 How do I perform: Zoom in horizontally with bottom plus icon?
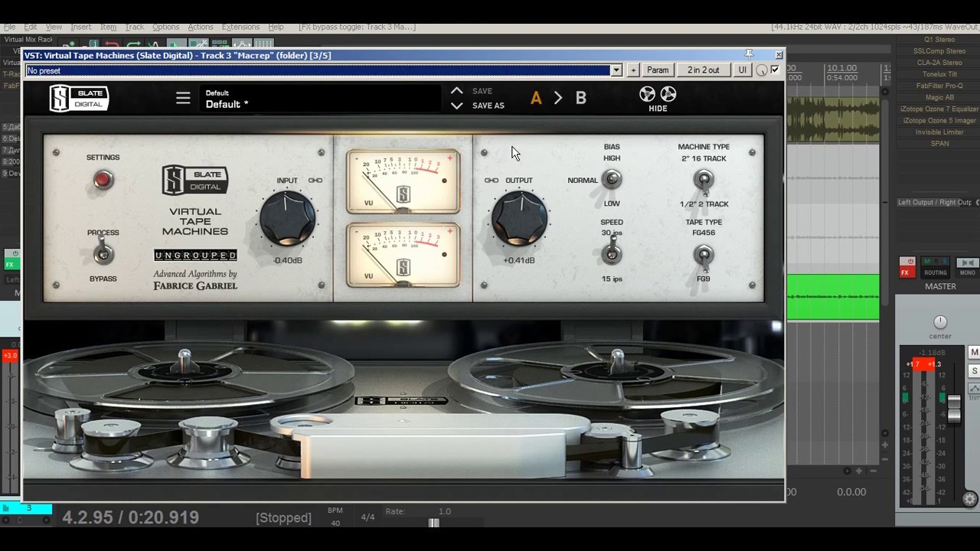[x=859, y=471]
